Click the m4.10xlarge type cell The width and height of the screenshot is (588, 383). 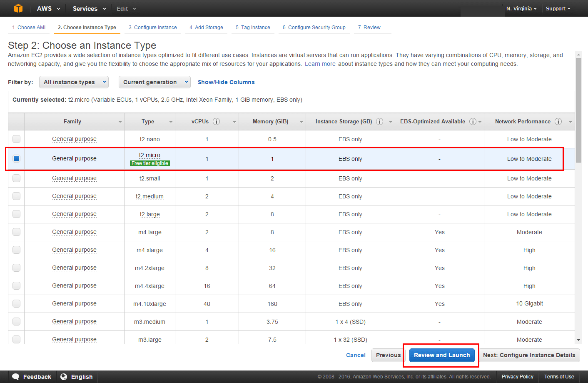(x=149, y=304)
